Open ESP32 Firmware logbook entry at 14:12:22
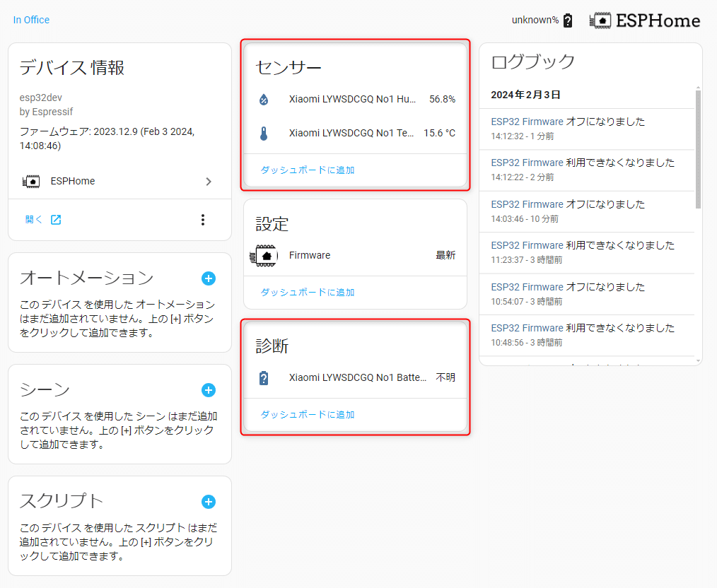The width and height of the screenshot is (717, 588). coord(587,170)
